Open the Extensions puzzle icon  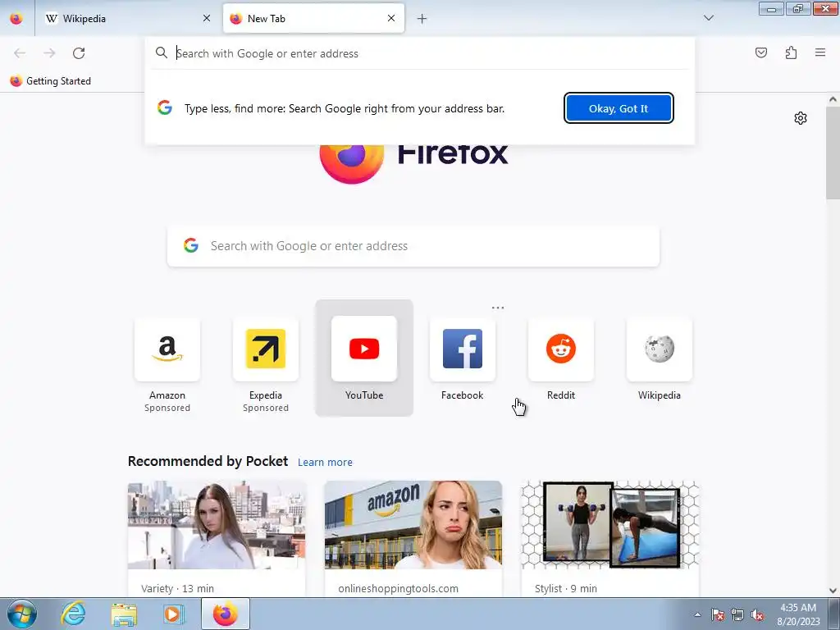pos(791,52)
